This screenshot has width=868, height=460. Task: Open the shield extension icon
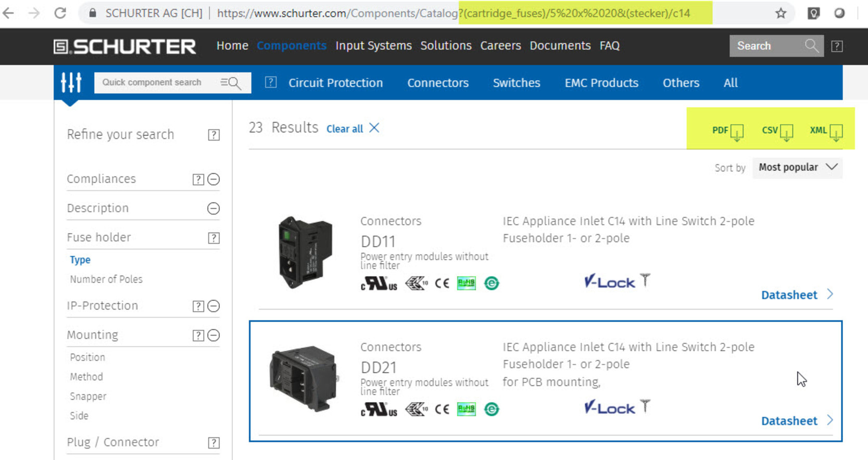tap(813, 14)
